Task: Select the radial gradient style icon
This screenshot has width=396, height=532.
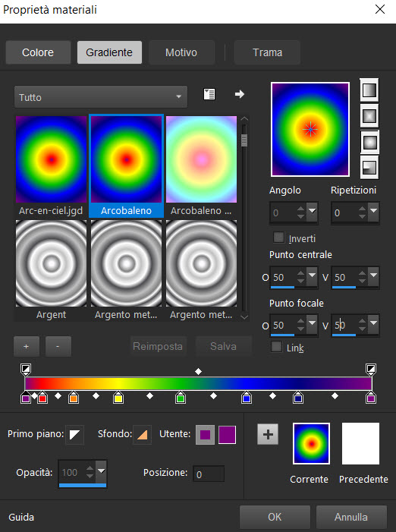Action: point(369,167)
